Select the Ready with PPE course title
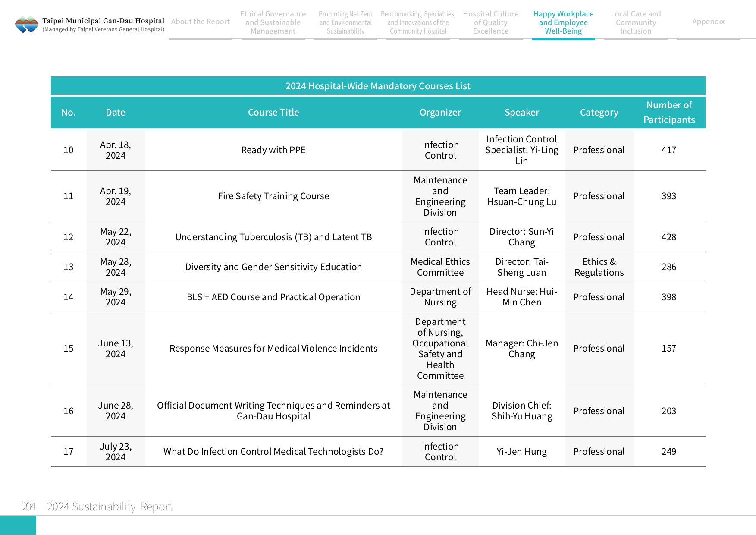Viewport: 756px width, 535px height. tap(273, 150)
